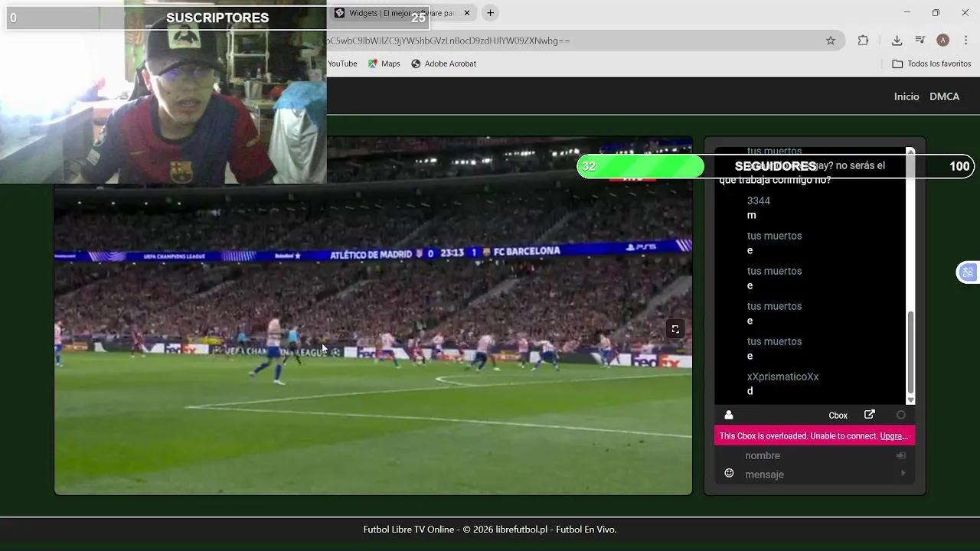Select username '3344' in chat
The height and width of the screenshot is (551, 980).
point(759,201)
